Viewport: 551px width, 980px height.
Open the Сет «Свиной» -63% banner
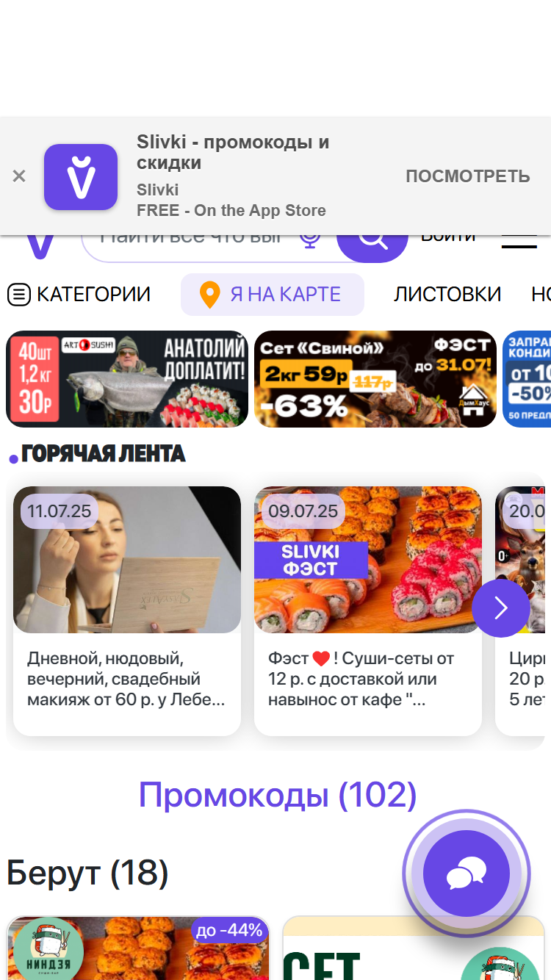[375, 379]
